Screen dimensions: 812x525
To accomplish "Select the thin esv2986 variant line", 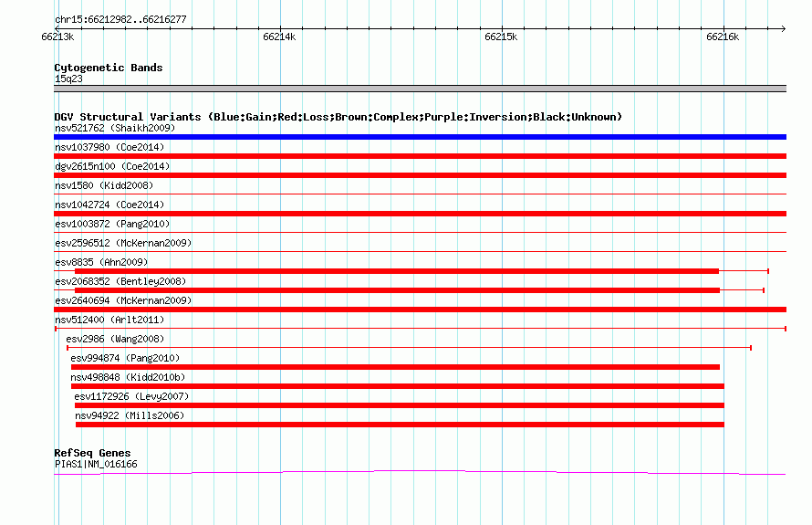I will [x=409, y=348].
